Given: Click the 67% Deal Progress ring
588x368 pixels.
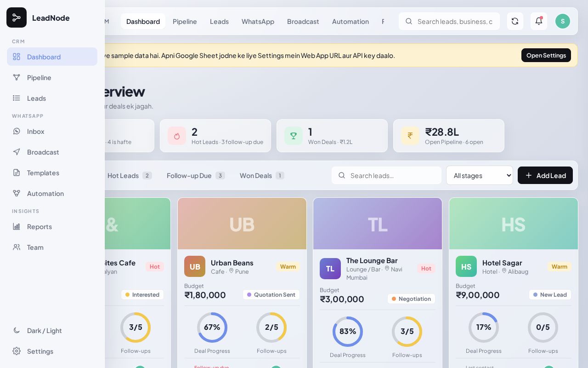Looking at the screenshot, I should (x=212, y=328).
